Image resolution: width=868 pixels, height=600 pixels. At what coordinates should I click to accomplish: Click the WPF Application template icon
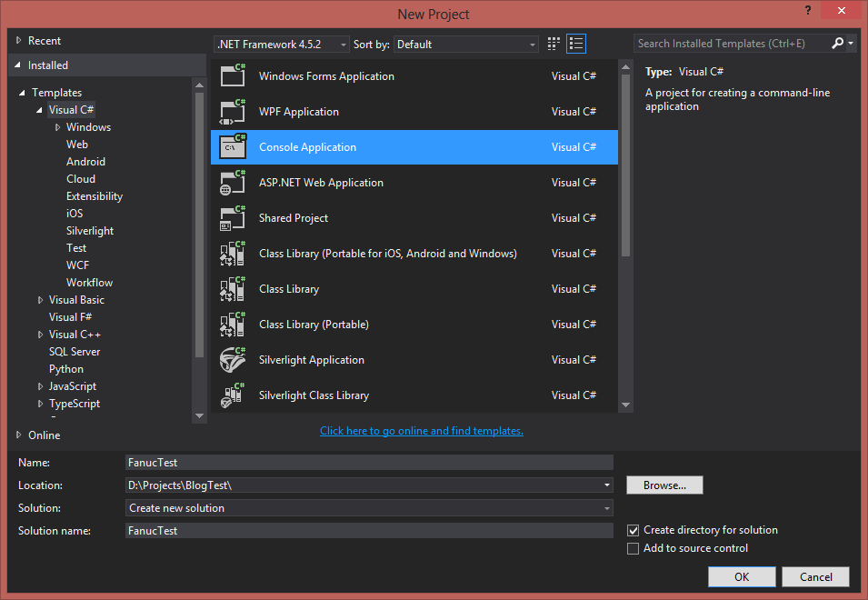tap(233, 111)
